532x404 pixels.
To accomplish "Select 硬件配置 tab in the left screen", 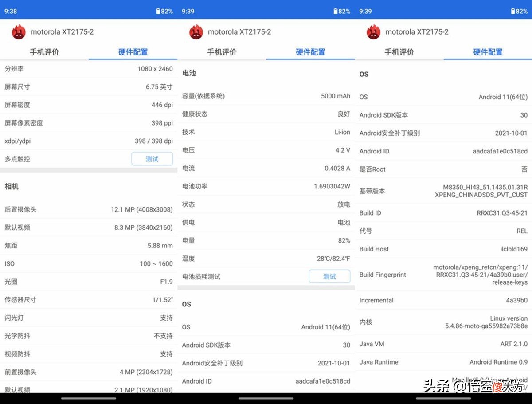I will [133, 52].
